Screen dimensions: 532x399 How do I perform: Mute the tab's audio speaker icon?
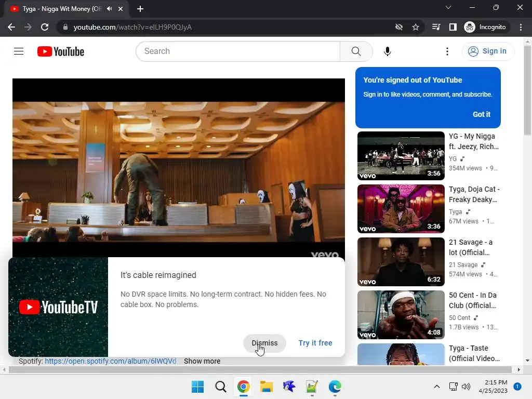(109, 9)
